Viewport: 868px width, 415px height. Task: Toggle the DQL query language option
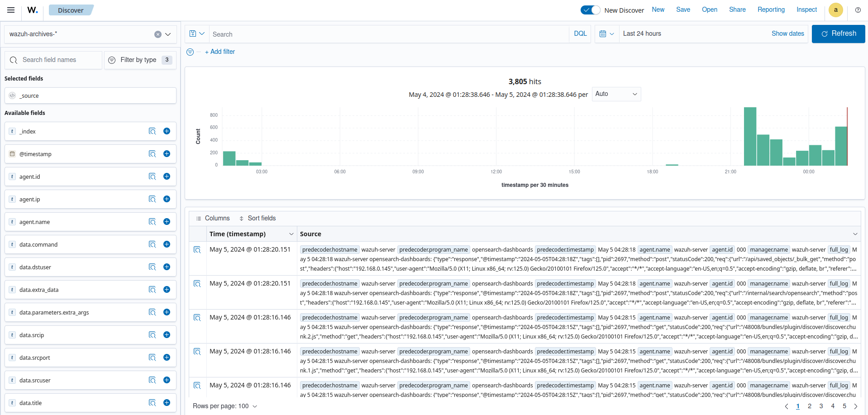580,33
